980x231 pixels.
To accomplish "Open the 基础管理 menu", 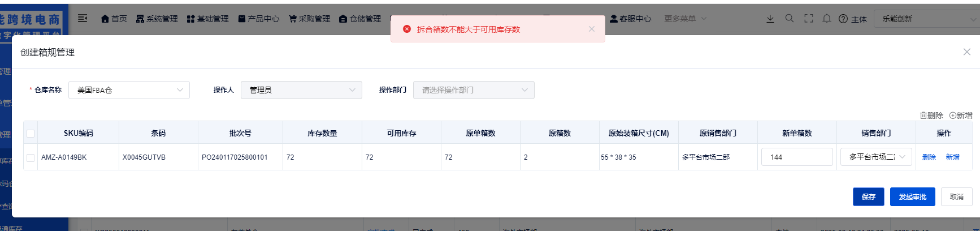I will pos(207,19).
